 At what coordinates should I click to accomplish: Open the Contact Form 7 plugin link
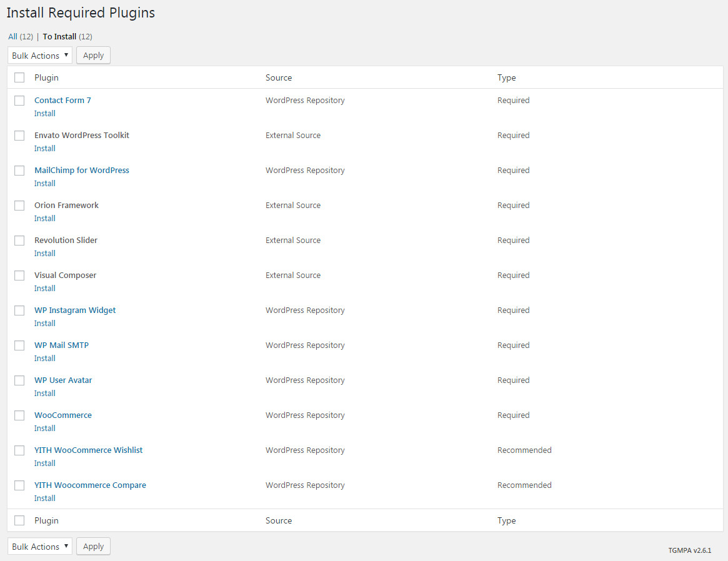coord(62,100)
